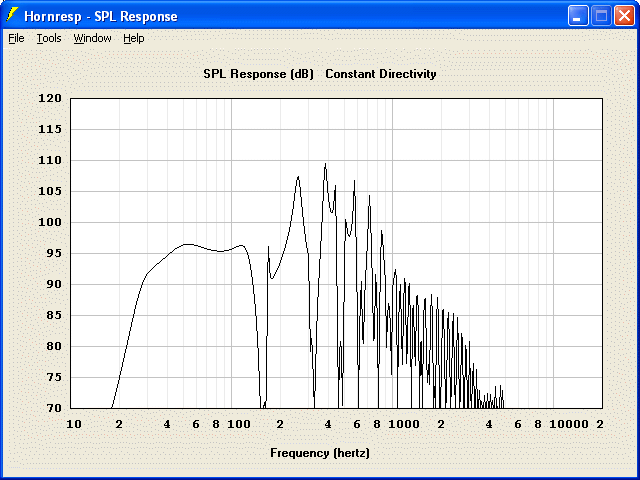Open the Tools menu

pyautogui.click(x=49, y=38)
